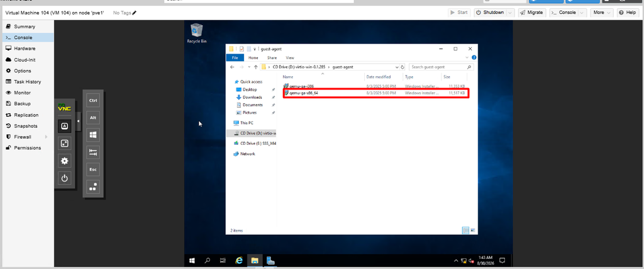Open Downloads in Quick access

coord(252,97)
